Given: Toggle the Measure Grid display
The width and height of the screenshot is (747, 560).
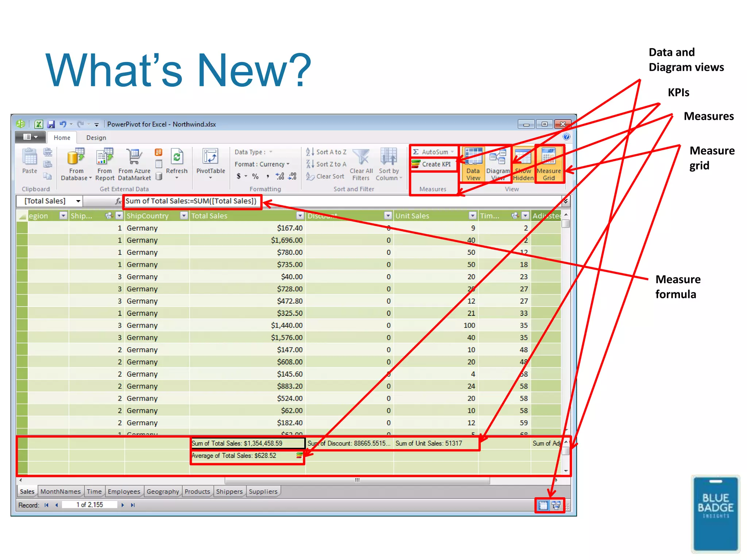Looking at the screenshot, I should click(549, 164).
